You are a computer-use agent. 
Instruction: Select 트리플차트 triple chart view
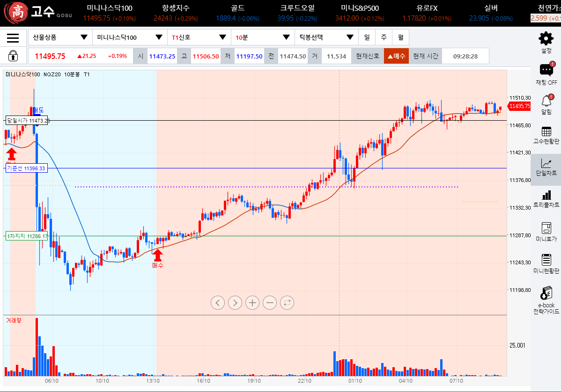point(546,199)
